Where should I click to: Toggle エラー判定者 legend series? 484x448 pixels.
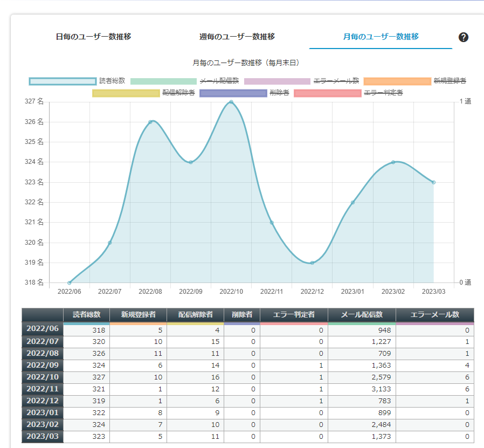pos(349,93)
